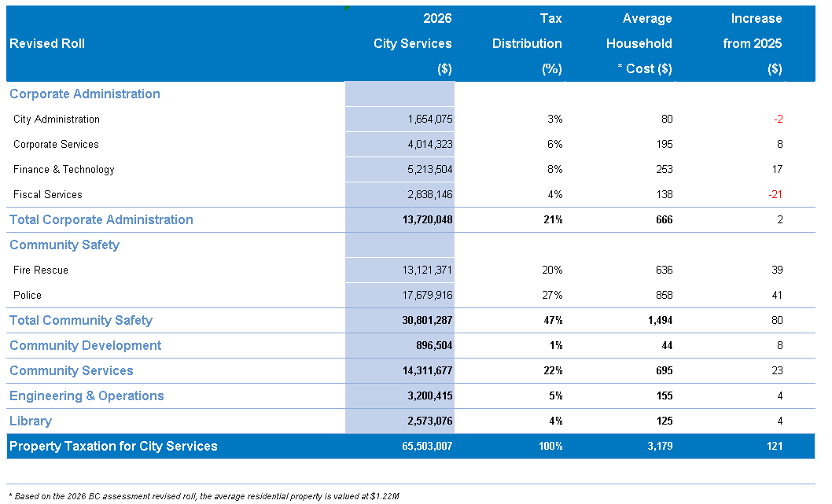Image resolution: width=832 pixels, height=504 pixels.
Task: Click the Library amount 2,573,076
Action: (x=430, y=421)
